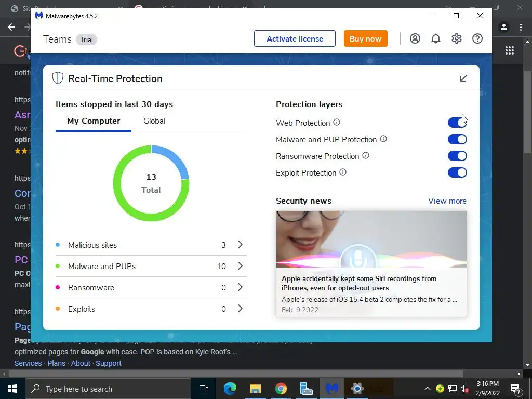
Task: Click Activate license button
Action: [295, 38]
